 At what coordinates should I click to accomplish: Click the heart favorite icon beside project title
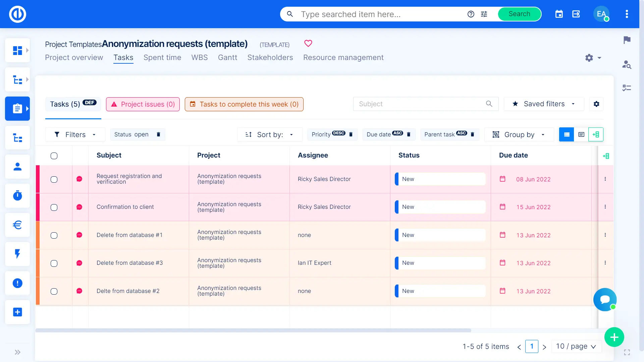(308, 43)
